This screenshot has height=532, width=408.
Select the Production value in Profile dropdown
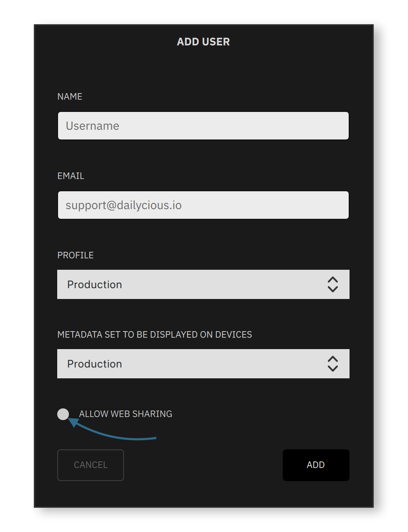click(x=94, y=284)
